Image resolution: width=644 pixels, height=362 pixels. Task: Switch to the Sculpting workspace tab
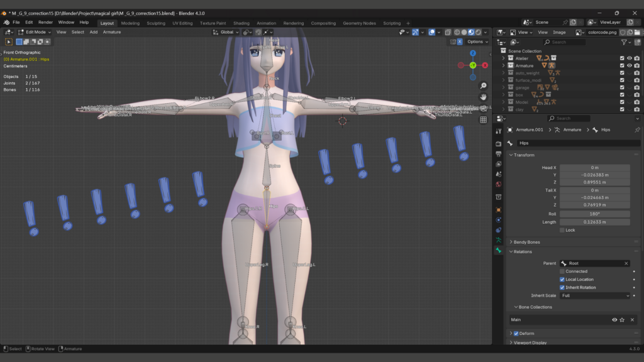[156, 23]
